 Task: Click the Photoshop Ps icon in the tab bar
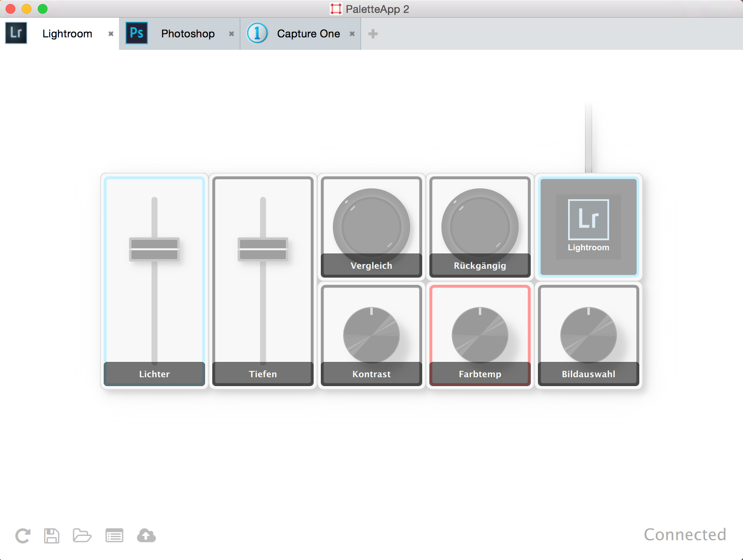(x=137, y=33)
